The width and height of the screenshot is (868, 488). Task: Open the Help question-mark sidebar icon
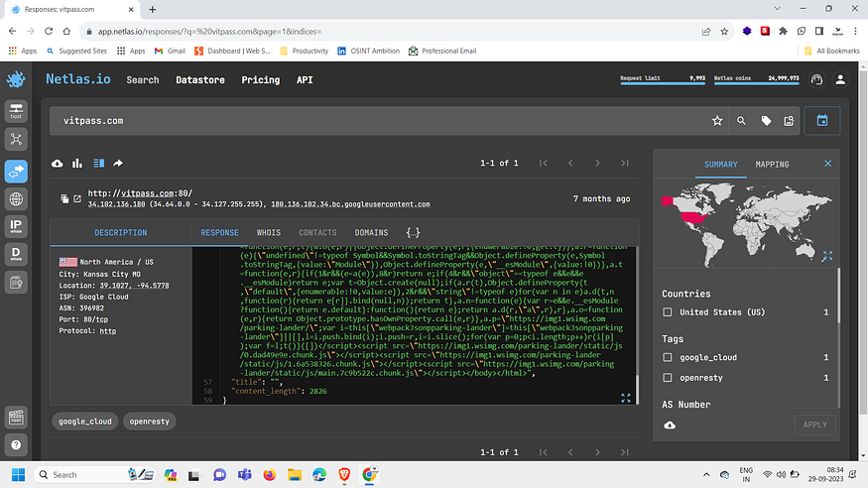tap(16, 444)
